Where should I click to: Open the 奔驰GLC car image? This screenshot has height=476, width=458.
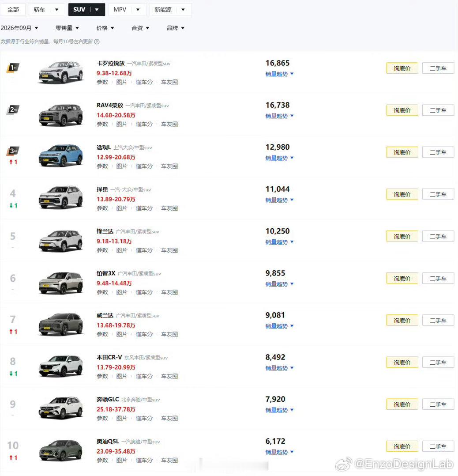60,408
